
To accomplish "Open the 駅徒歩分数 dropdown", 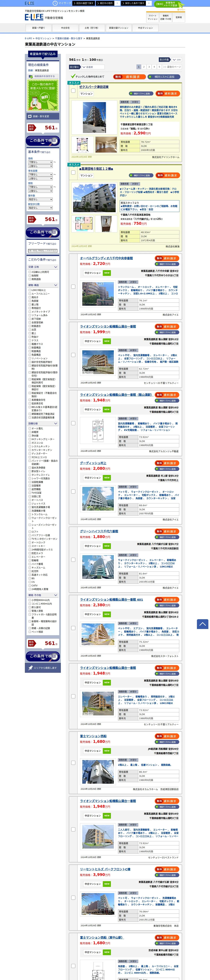I will [x=40, y=208].
